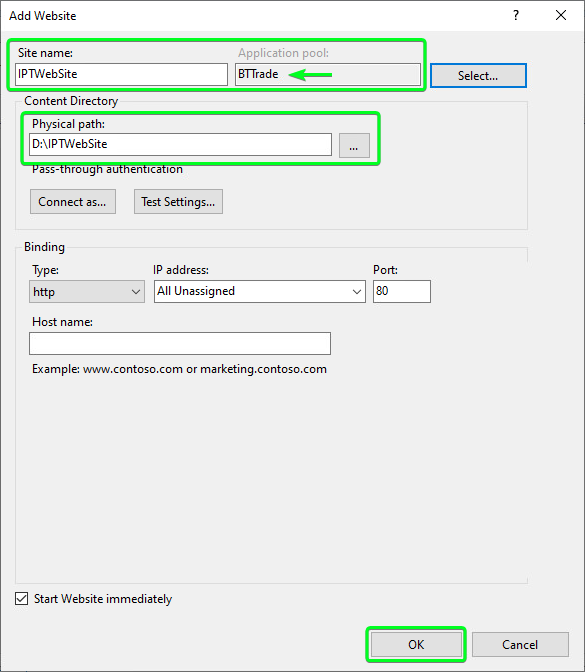Browse for physical path with ... button
The height and width of the screenshot is (672, 585).
point(354,146)
